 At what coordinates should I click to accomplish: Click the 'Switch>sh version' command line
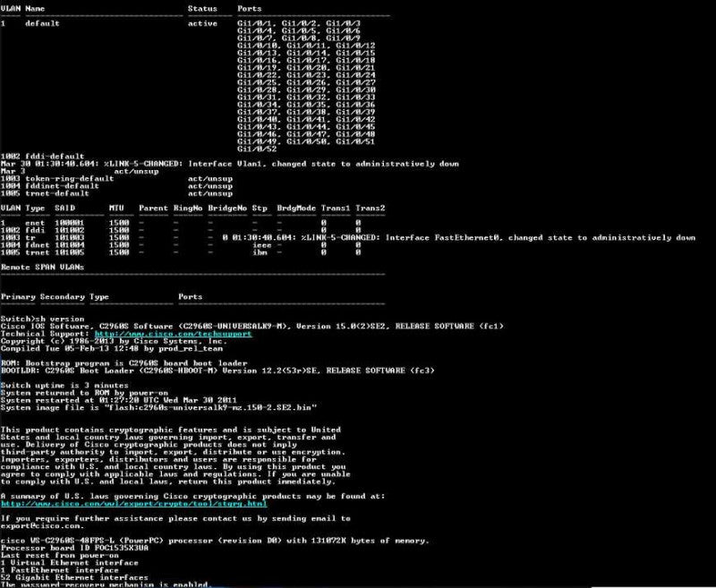[42, 319]
